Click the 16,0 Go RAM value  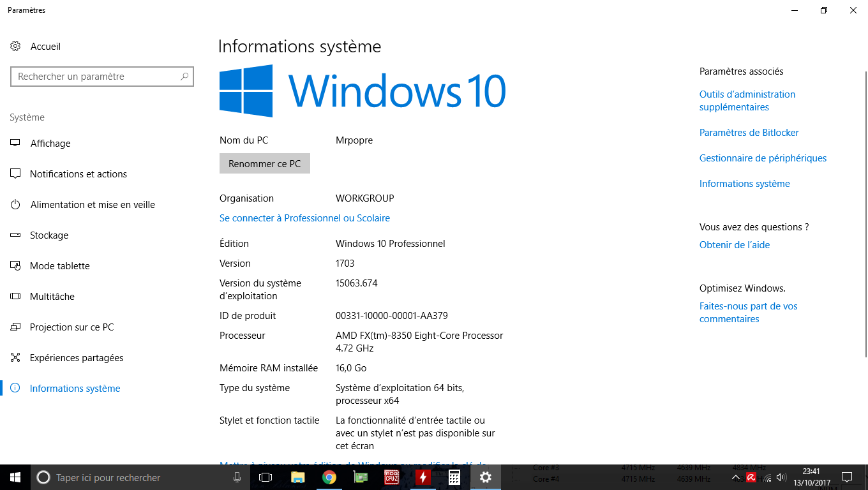pos(351,368)
